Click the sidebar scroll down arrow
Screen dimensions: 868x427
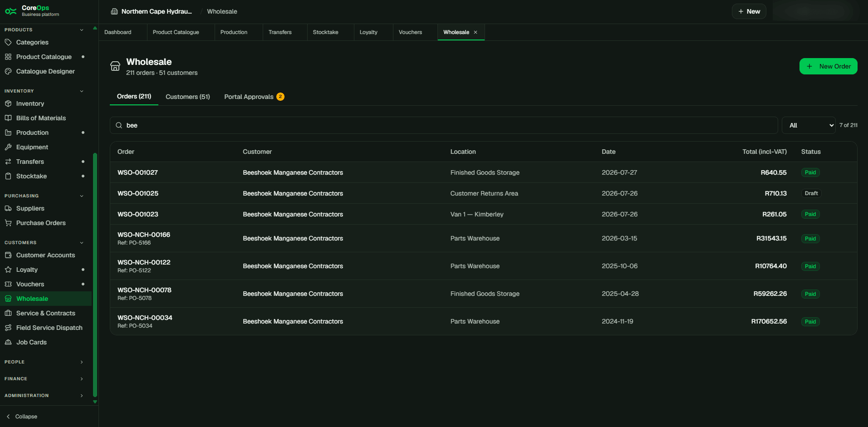coord(95,402)
